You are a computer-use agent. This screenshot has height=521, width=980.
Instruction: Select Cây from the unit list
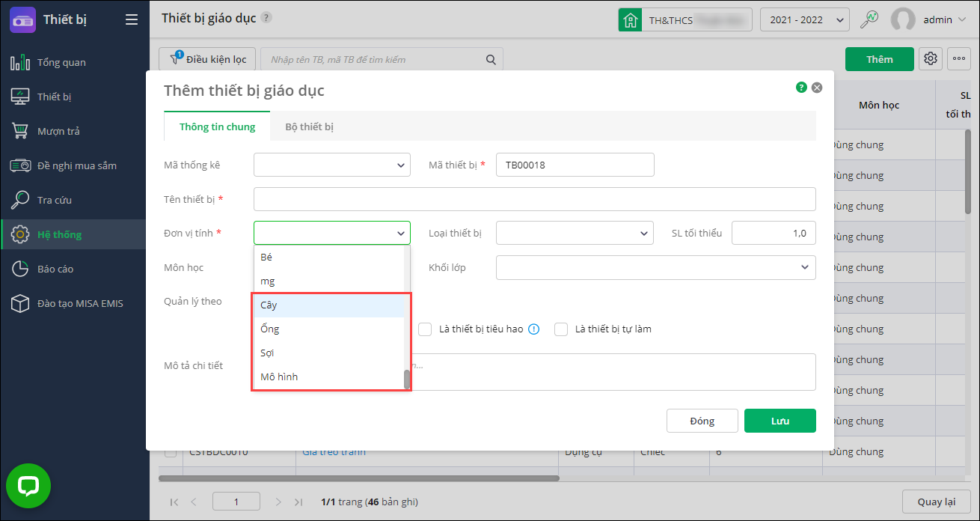(329, 305)
